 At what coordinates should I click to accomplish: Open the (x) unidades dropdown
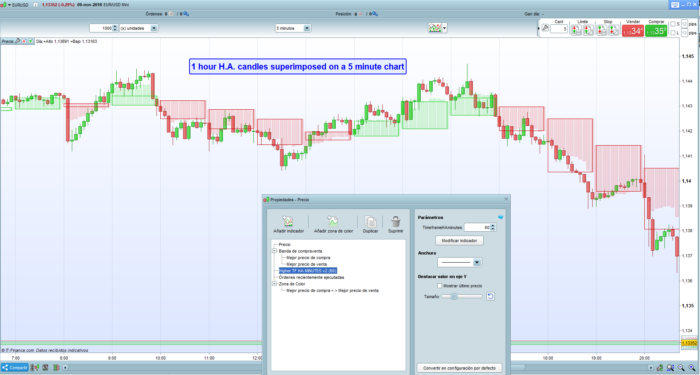(x=154, y=28)
